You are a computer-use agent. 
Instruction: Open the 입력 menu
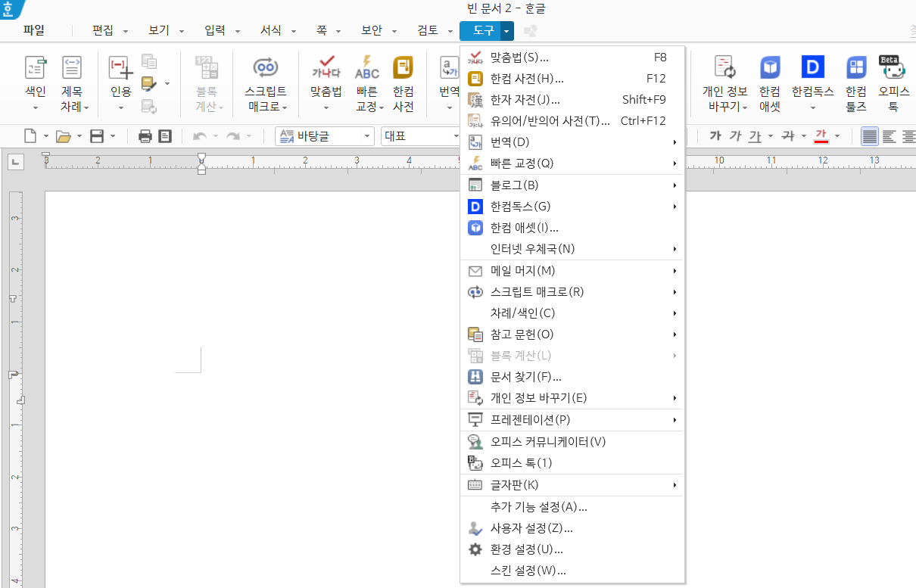[215, 30]
